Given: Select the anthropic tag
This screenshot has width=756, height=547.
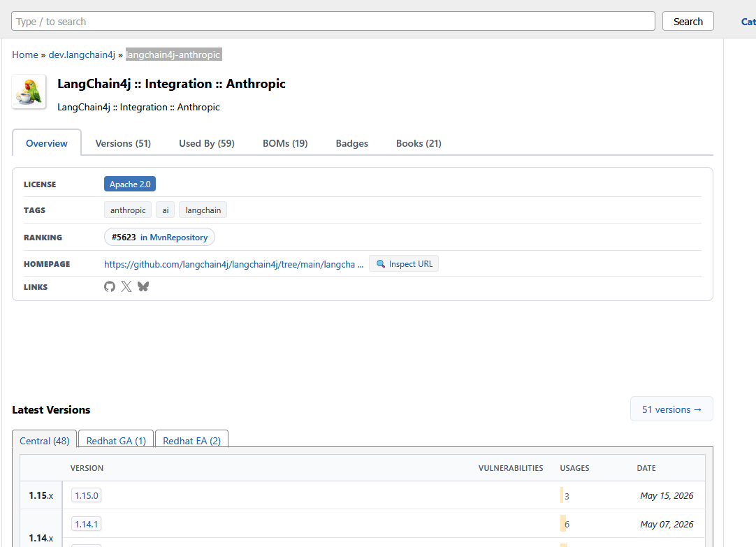Looking at the screenshot, I should pos(128,210).
